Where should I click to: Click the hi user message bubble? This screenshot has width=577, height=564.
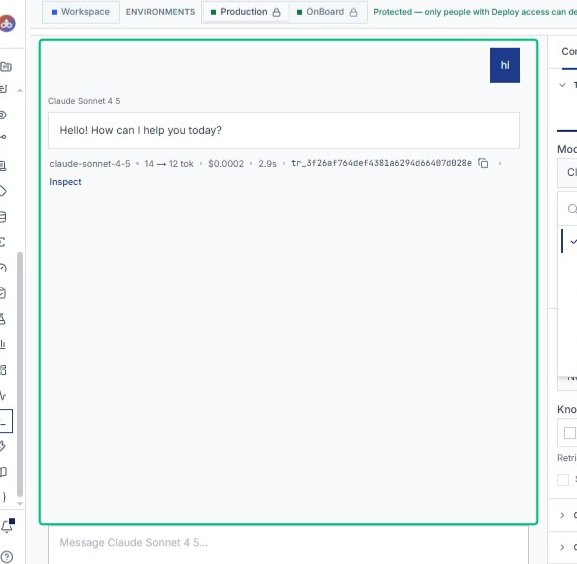[505, 65]
